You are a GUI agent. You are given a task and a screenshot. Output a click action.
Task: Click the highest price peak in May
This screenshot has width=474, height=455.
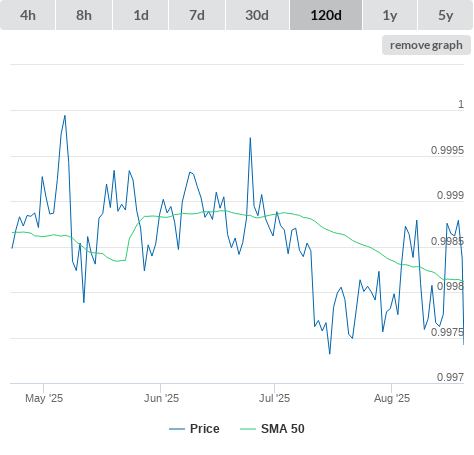coord(65,116)
